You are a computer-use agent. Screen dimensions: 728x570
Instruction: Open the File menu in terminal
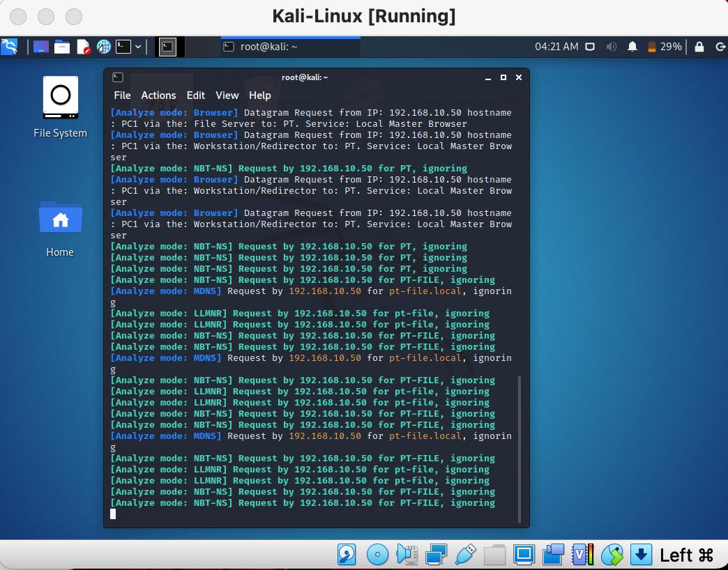coord(122,95)
